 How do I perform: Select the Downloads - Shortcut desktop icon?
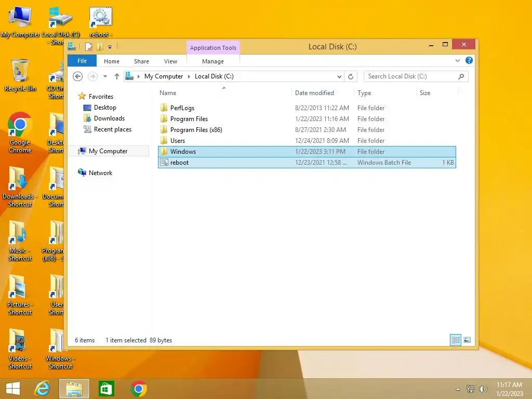tap(19, 187)
